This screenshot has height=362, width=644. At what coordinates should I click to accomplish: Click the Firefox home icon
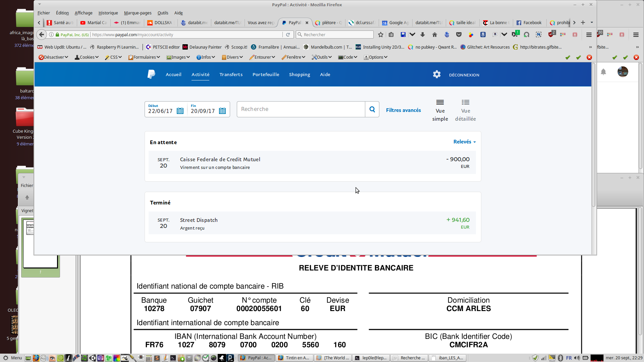tap(435, 35)
